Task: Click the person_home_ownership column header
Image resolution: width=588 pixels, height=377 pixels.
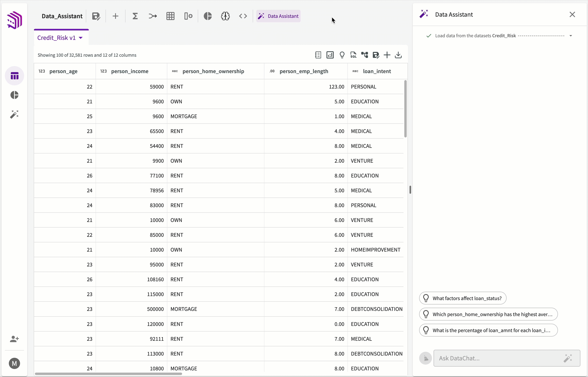Action: pyautogui.click(x=216, y=71)
